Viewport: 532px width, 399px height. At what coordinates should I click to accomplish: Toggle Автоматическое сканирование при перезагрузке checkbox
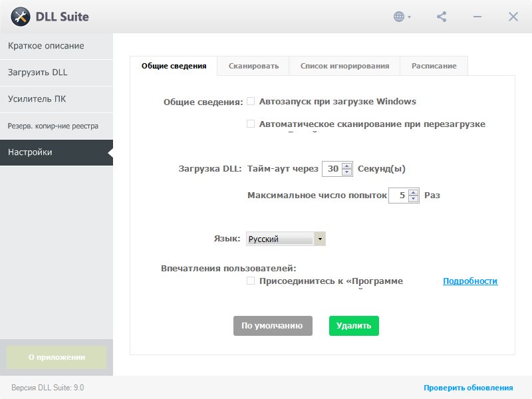pos(251,124)
